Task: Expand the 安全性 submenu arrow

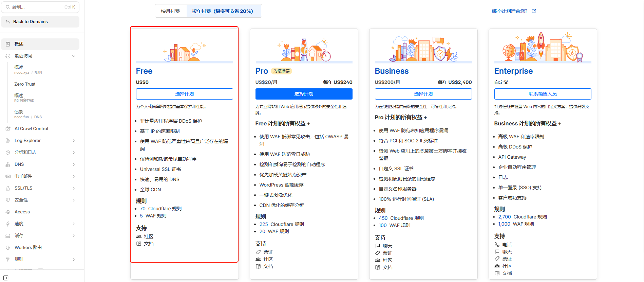Action: click(74, 200)
